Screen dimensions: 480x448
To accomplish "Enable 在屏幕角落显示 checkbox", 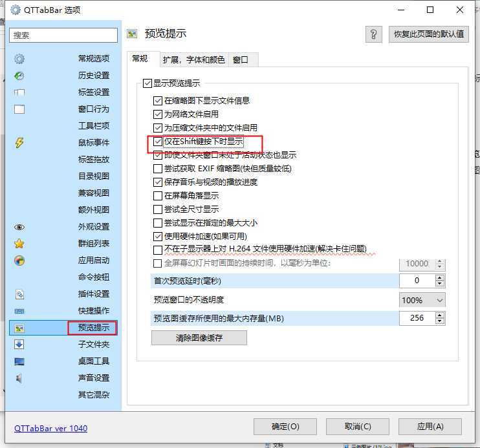I will coord(157,195).
